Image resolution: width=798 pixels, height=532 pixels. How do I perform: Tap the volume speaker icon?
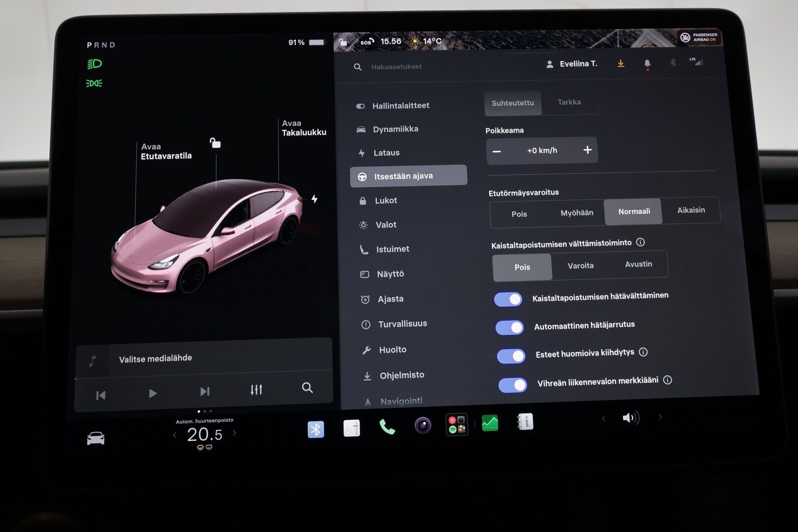click(x=631, y=418)
